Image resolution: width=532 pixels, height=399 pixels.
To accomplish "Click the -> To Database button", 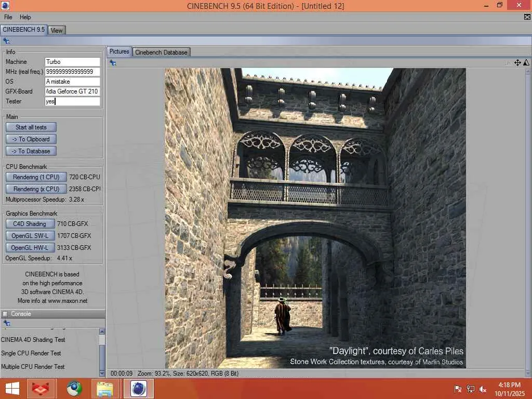I will 31,151.
